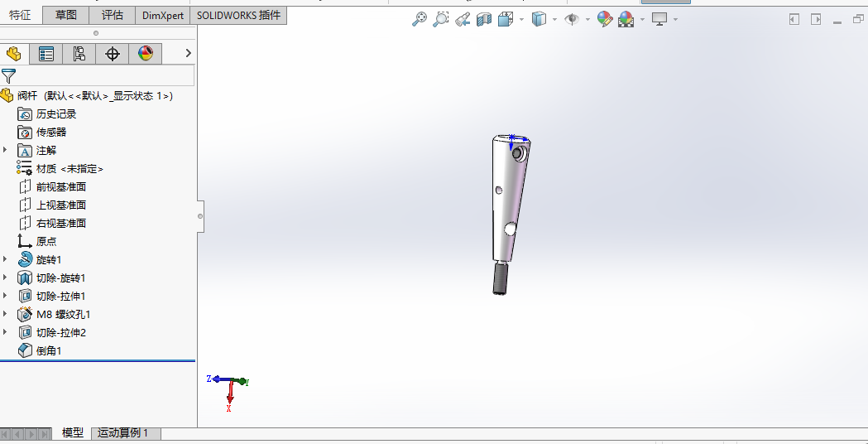The width and height of the screenshot is (868, 444).
Task: Click 原点 origin axes icon
Action: [x=25, y=241]
